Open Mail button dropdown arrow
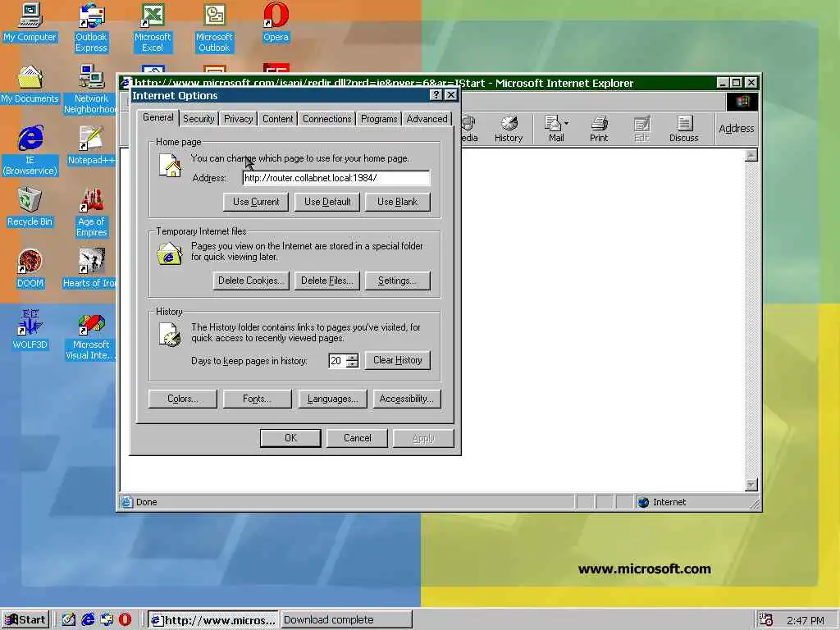840x630 pixels. [x=566, y=123]
